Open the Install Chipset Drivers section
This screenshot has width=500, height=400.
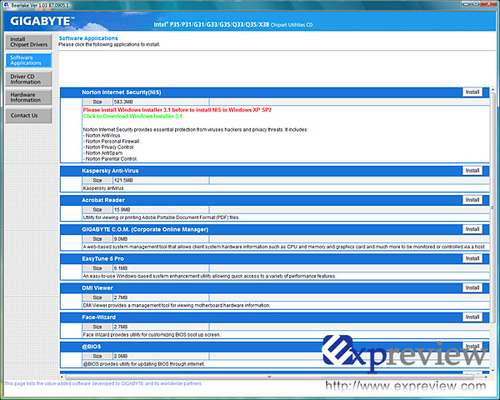tap(29, 42)
